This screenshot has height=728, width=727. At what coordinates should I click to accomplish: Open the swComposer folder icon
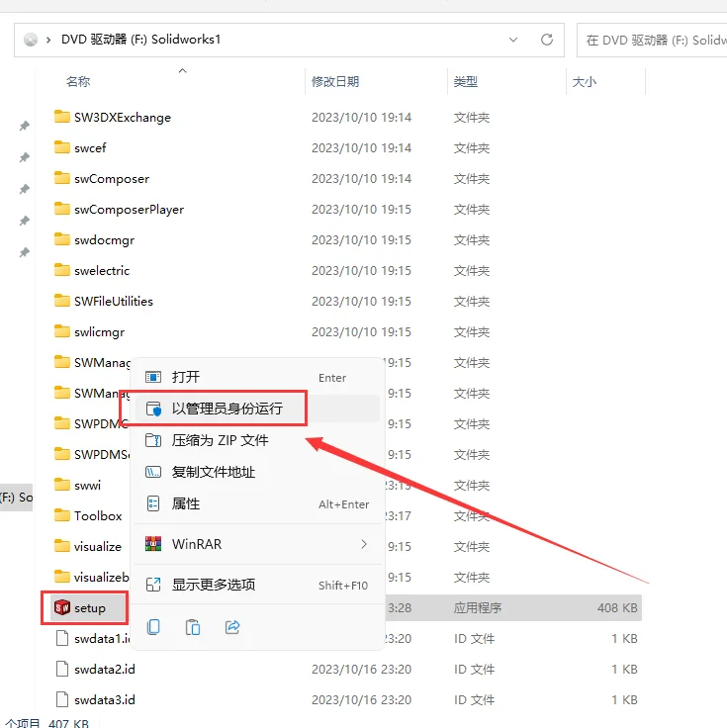pyautogui.click(x=62, y=179)
